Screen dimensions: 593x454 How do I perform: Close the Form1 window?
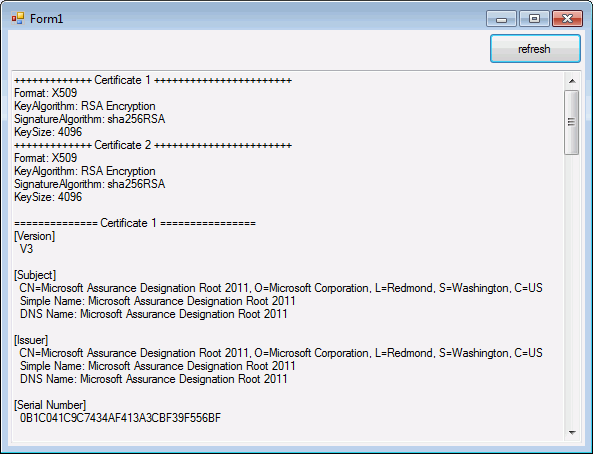pyautogui.click(x=567, y=19)
